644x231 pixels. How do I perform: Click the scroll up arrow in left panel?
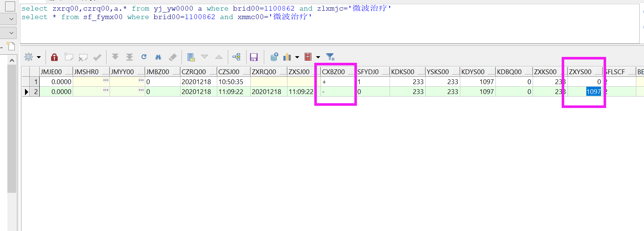click(12, 60)
